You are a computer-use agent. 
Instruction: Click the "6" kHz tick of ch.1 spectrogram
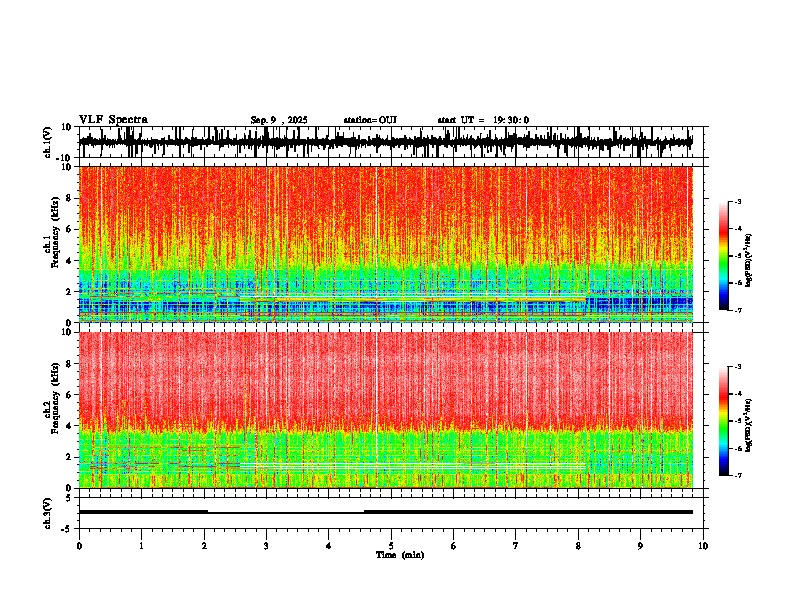click(69, 229)
